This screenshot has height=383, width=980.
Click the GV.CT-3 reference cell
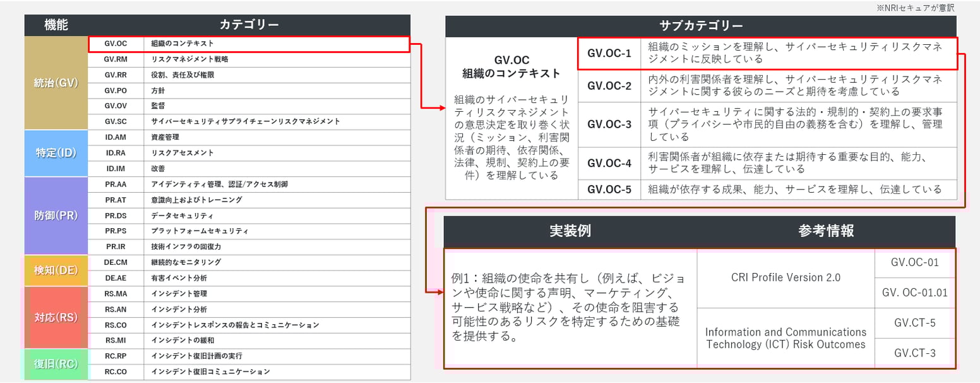pyautogui.click(x=915, y=353)
